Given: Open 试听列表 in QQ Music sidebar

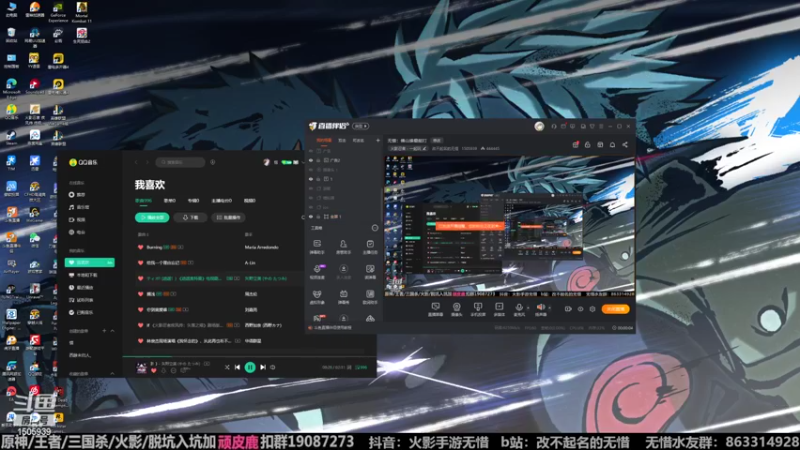Looking at the screenshot, I should [x=82, y=300].
